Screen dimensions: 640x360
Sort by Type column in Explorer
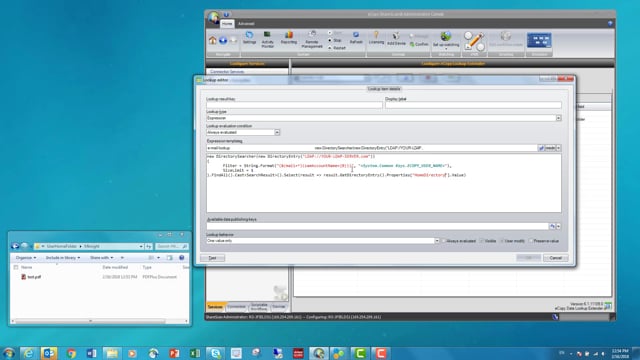(147, 267)
